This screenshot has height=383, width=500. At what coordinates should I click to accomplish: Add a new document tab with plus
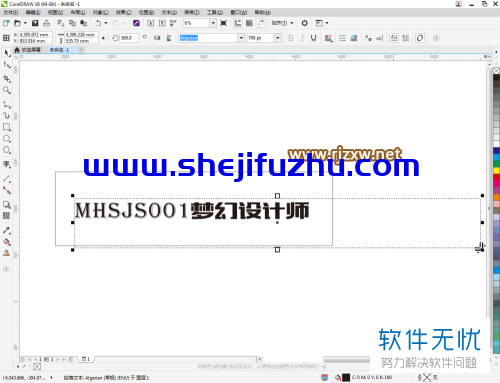(x=81, y=50)
